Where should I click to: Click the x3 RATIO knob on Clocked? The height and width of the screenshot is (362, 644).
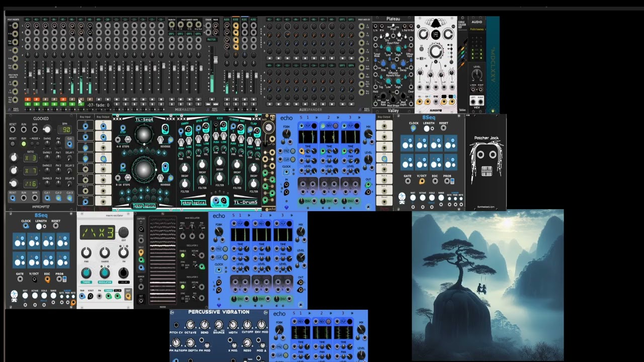click(x=14, y=158)
